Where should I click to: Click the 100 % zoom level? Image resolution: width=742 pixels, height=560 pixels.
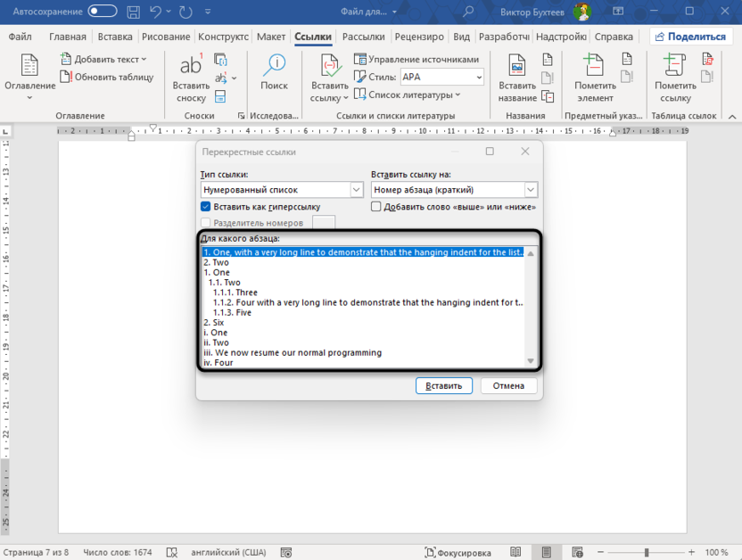[716, 552]
